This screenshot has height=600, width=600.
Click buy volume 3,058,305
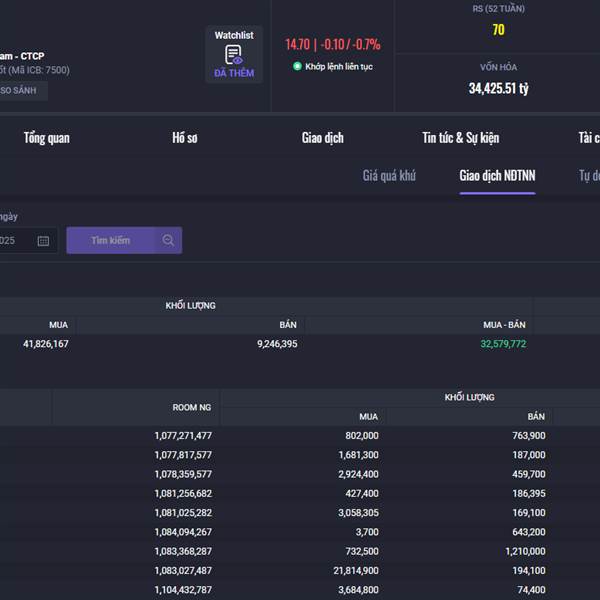pos(358,513)
